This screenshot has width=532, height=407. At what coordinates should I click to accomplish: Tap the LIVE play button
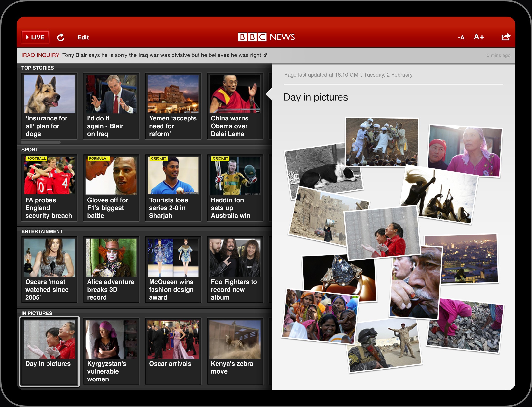[35, 37]
